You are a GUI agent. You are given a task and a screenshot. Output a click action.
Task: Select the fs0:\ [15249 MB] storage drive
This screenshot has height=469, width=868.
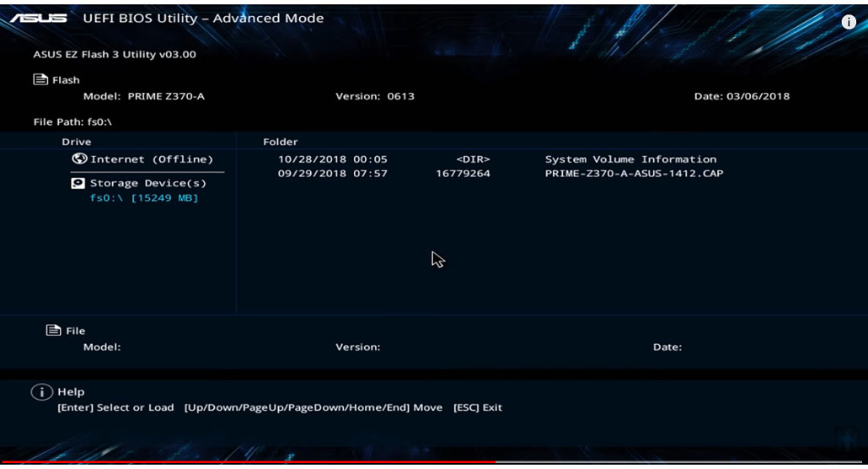tap(144, 198)
